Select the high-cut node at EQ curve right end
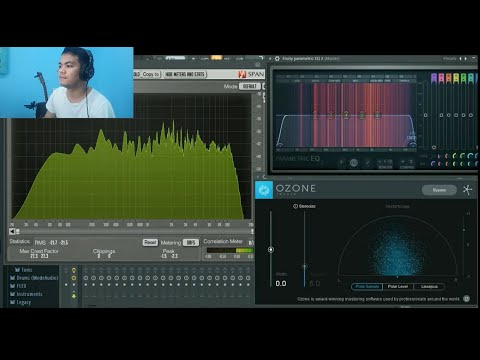The image size is (480, 360). 413,144
